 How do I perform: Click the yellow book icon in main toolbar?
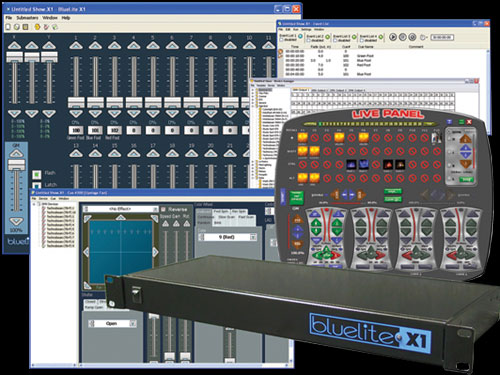click(x=25, y=27)
